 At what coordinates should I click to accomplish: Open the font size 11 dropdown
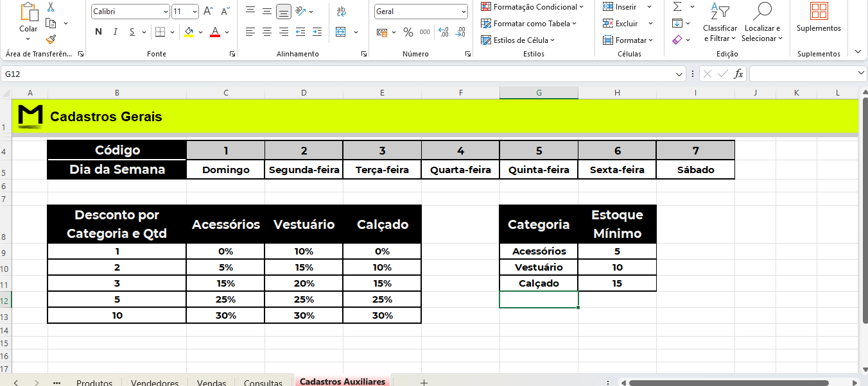tap(195, 12)
